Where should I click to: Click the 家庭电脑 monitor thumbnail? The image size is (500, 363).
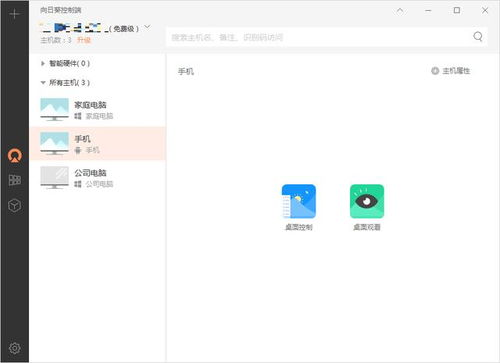coord(54,109)
